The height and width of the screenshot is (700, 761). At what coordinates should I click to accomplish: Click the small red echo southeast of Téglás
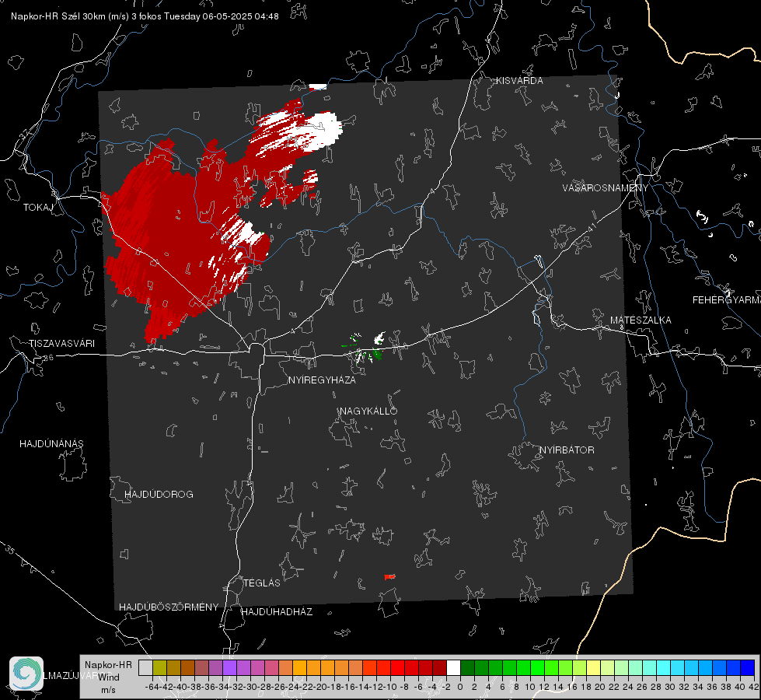point(389,576)
